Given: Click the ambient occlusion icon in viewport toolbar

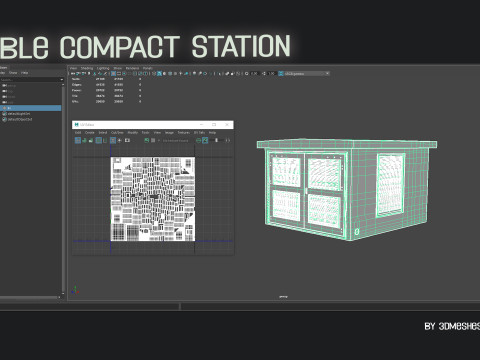Looking at the screenshot, I should click(194, 73).
